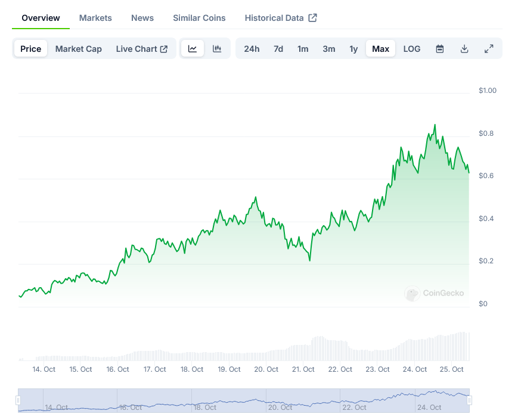Click the 23. Oct x-axis label

[x=377, y=369]
